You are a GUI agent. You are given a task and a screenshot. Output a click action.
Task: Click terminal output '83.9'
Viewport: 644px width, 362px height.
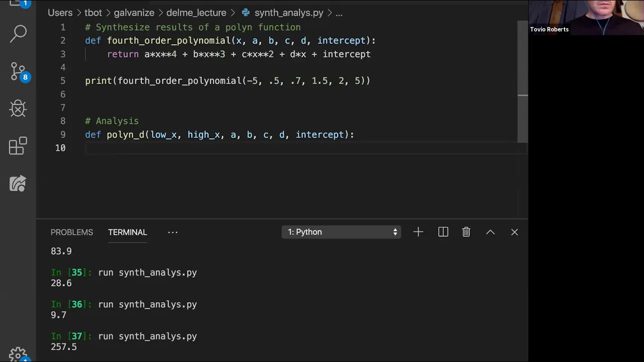tap(61, 251)
